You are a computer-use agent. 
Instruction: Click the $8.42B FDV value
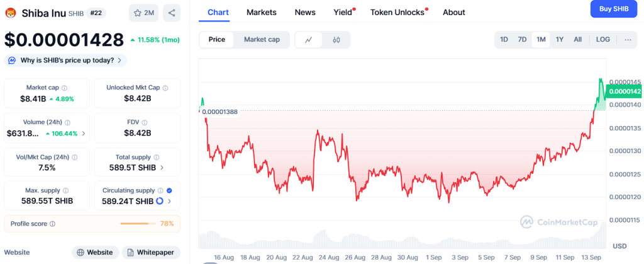(138, 133)
